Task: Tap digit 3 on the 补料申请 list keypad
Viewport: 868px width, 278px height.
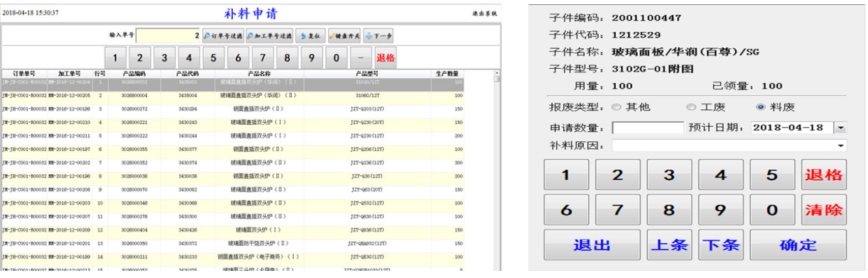Action: tap(164, 57)
